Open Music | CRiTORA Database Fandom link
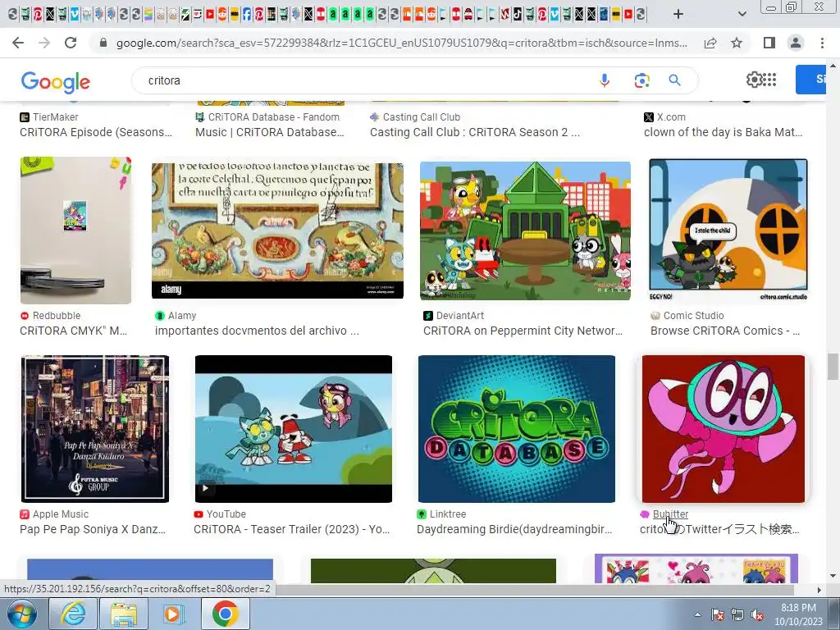This screenshot has height=630, width=840. [x=269, y=132]
